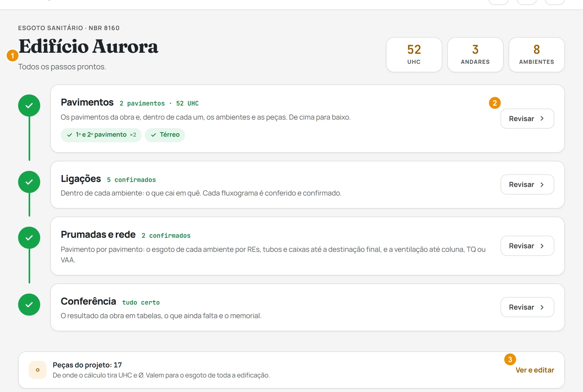Click the green check circle beside Prumadas e rede
The image size is (583, 392).
pyautogui.click(x=29, y=238)
